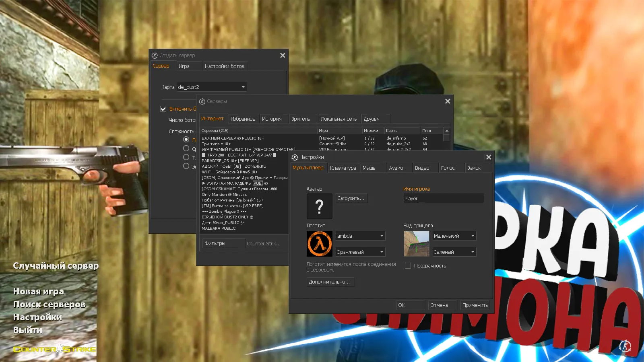Screen dimensions: 644x362
Task: Open the de_dust2 map dropdown
Action: 212,87
